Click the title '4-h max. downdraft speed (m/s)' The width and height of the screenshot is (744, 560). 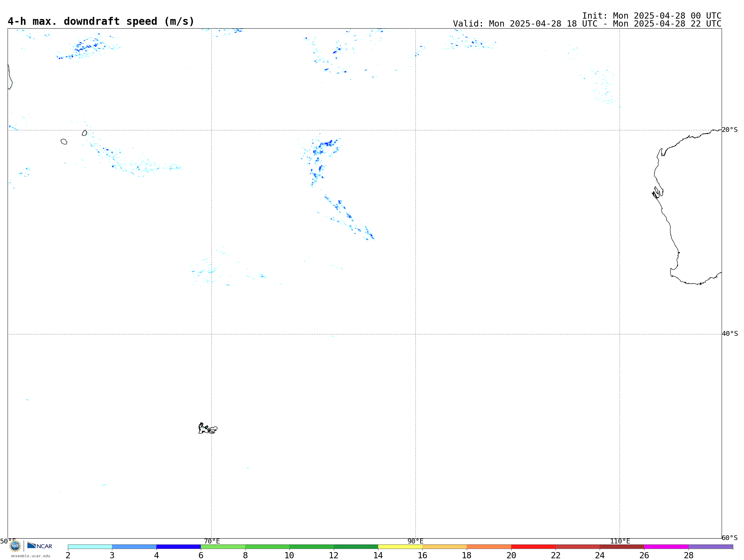pos(101,21)
